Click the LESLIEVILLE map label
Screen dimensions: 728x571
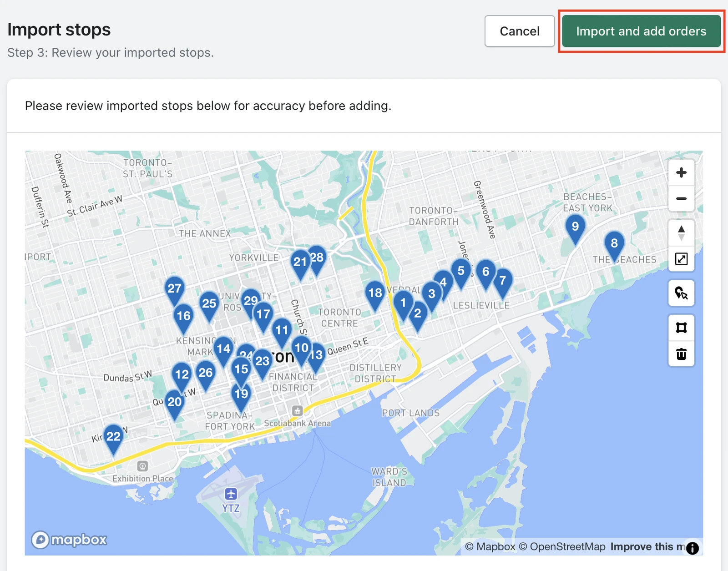pos(481,305)
